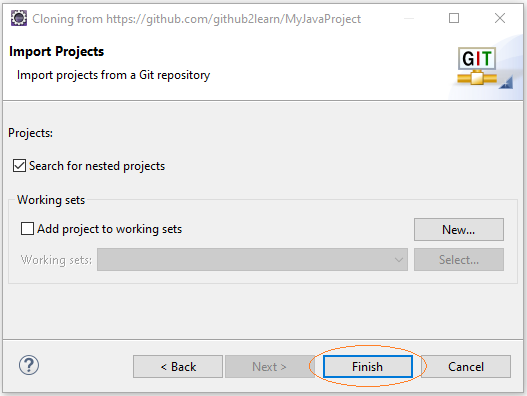Click the Cloning from github title bar text
This screenshot has height=396, width=527.
pos(196,19)
